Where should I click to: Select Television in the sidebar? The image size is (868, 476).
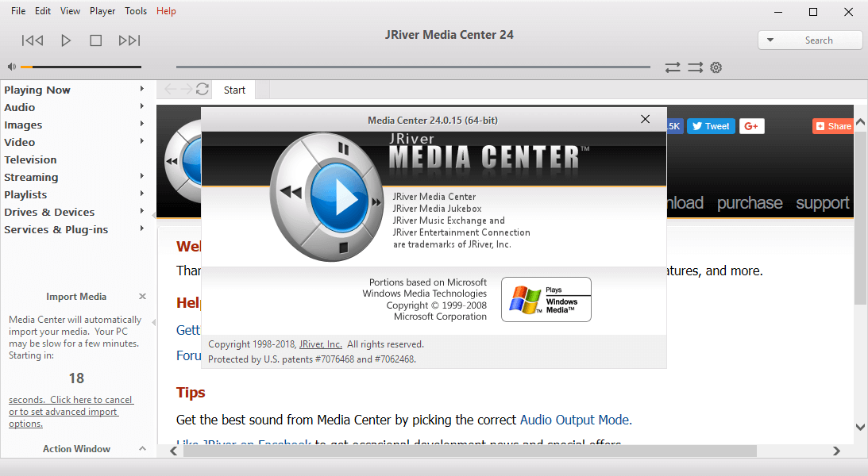coord(30,159)
